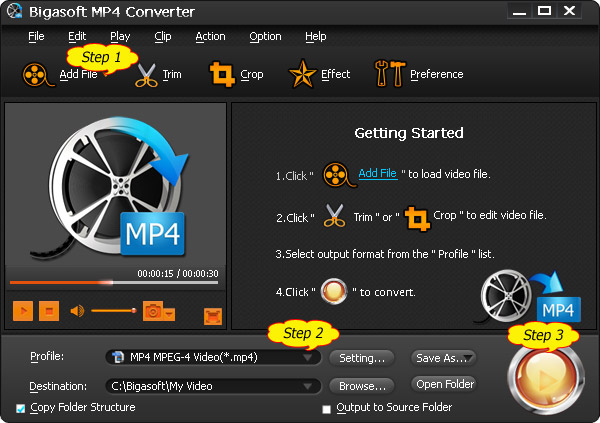Play the video preview
Viewport: 600px width, 423px height.
pos(23,311)
